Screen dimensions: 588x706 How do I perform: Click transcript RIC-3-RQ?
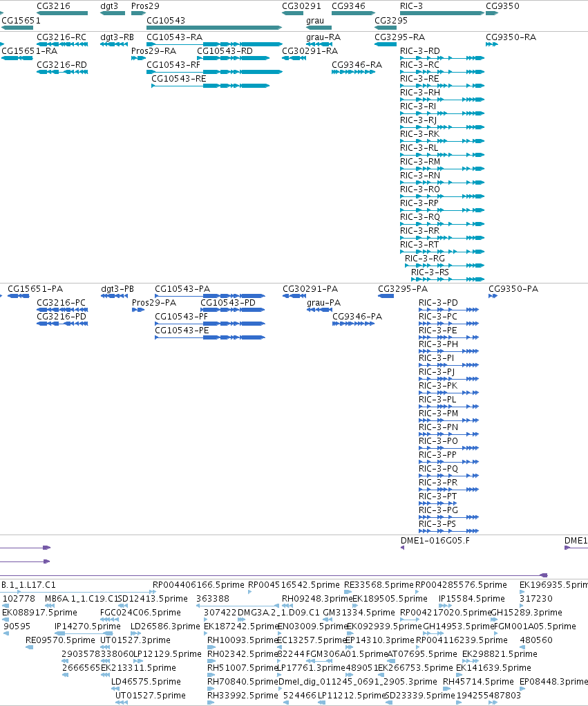point(420,217)
